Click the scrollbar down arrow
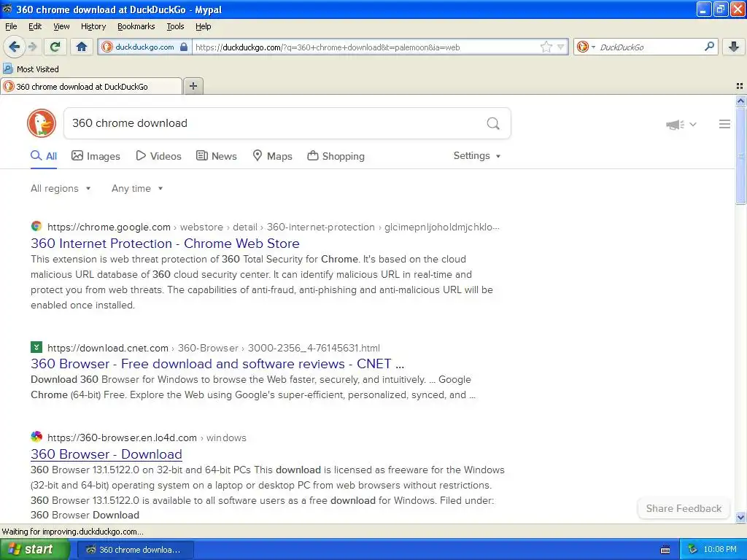Viewport: 747px width, 560px height. click(x=740, y=517)
